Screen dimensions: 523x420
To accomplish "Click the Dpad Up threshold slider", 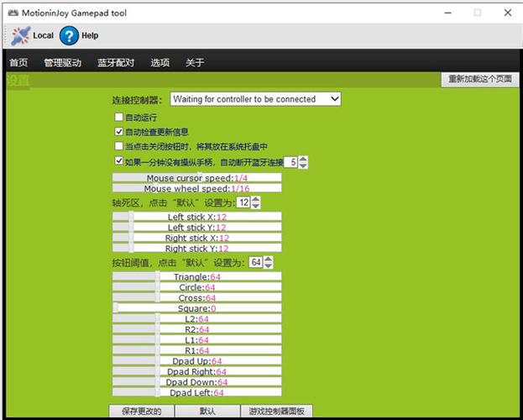I will point(196,360).
